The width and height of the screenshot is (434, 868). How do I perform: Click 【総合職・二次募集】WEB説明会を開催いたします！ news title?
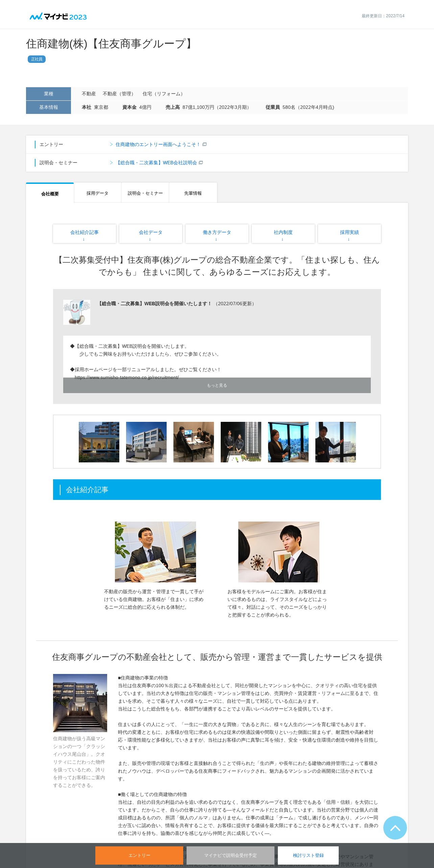[x=155, y=304]
